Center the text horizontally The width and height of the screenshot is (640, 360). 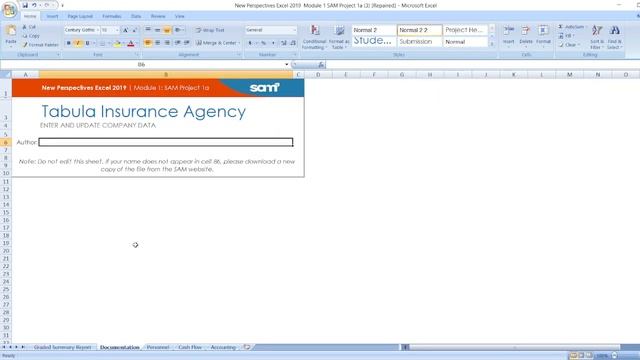157,43
